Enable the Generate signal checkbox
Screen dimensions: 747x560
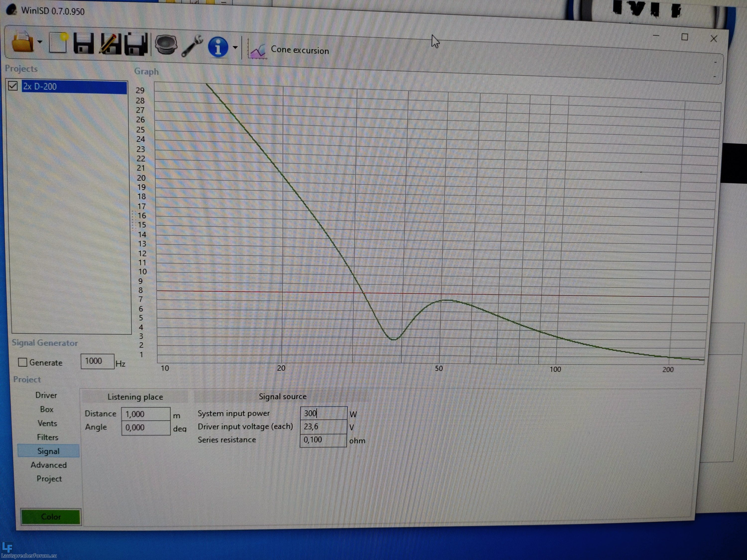coord(23,362)
